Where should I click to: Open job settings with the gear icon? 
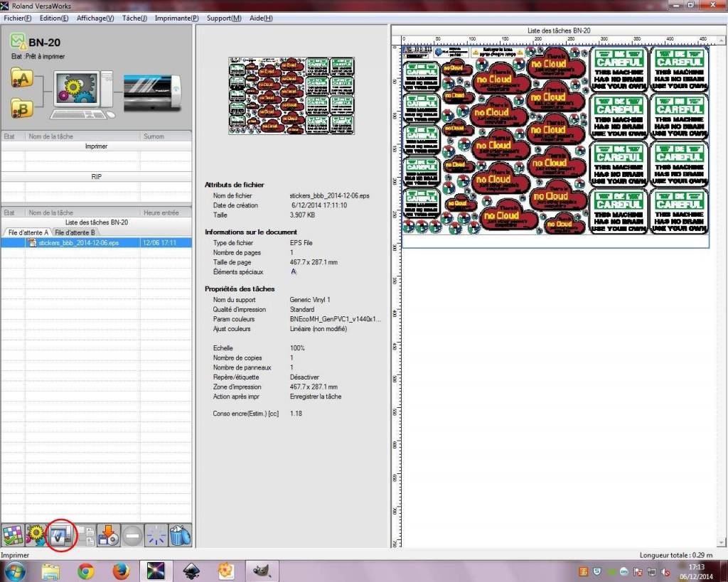point(36,535)
